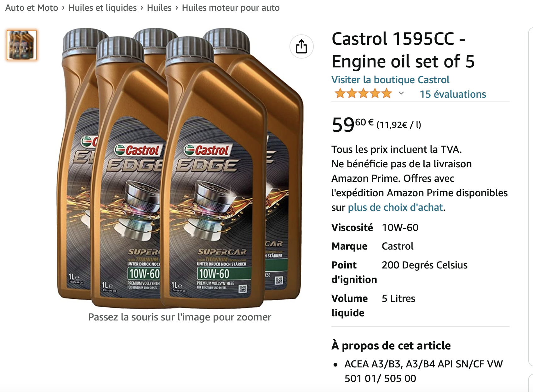Click the Viscosité 10W-60 value
The image size is (533, 392).
400,228
